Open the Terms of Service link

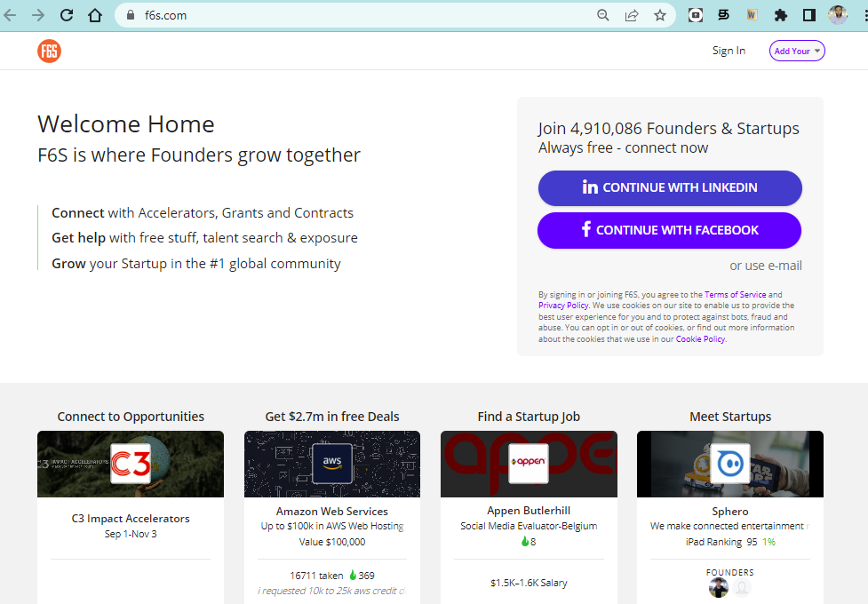(735, 295)
